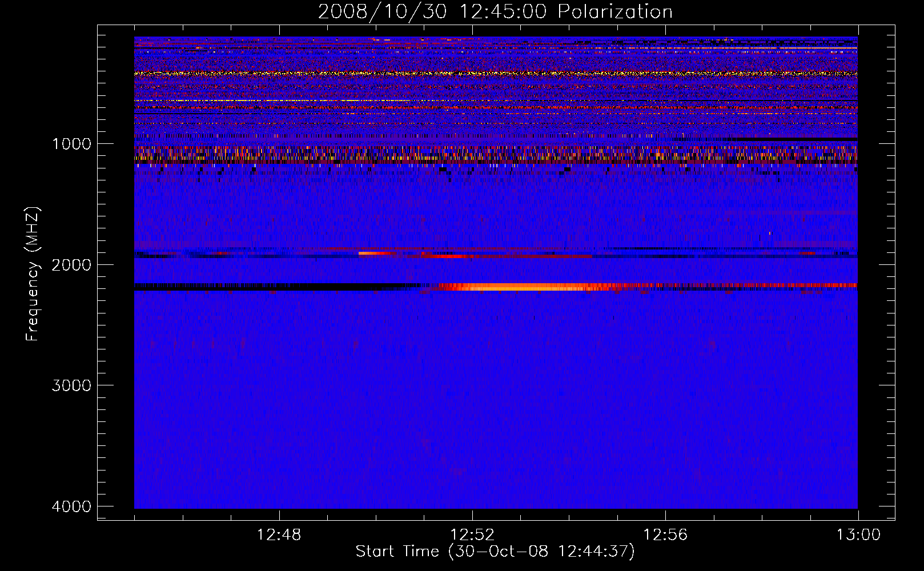Click the 1000 frequency tick label
924x571 pixels.
71,144
